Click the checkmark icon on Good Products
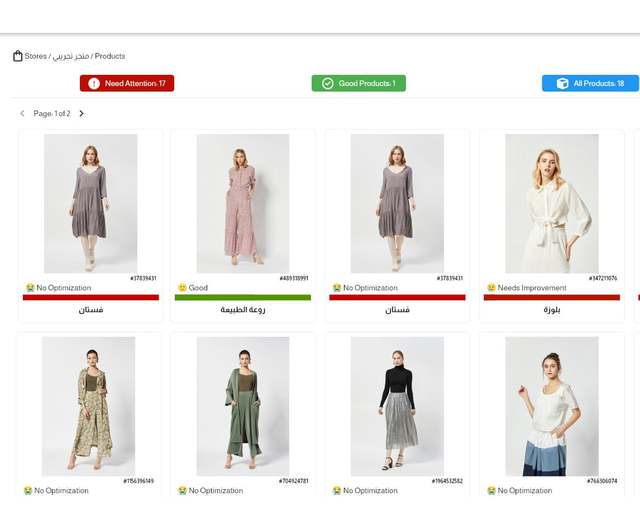The width and height of the screenshot is (640, 506). [x=327, y=83]
